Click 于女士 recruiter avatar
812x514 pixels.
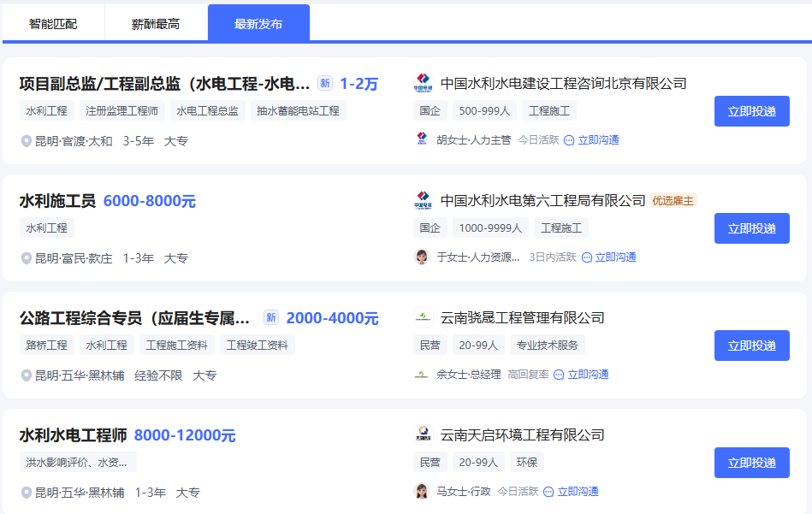click(422, 257)
